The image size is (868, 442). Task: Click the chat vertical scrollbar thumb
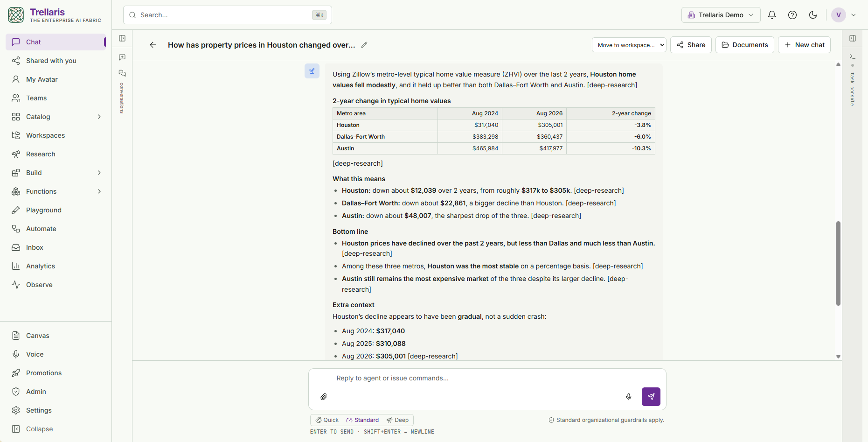point(838,263)
